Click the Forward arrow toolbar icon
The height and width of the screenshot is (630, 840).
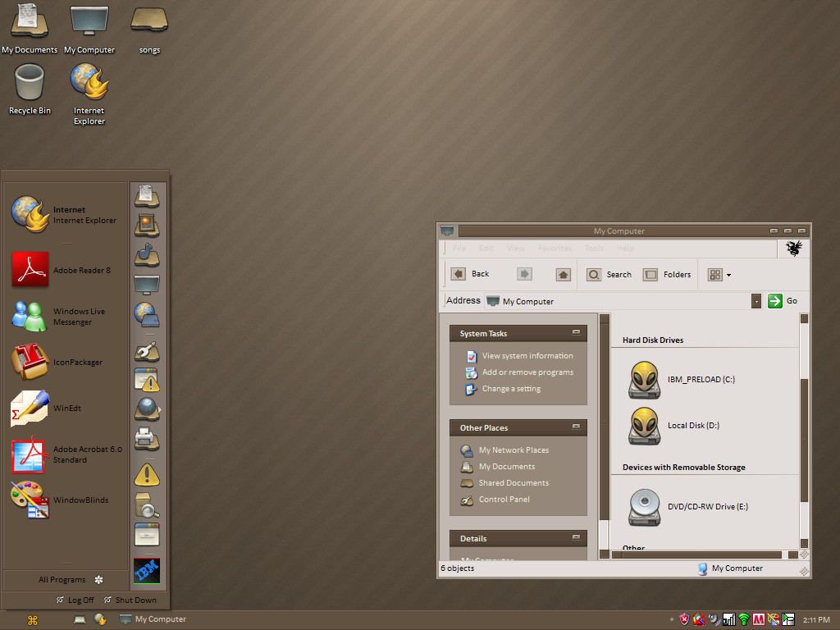[x=524, y=274]
